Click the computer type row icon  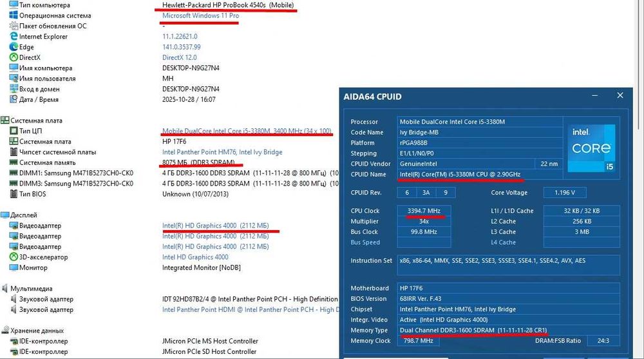tap(14, 5)
